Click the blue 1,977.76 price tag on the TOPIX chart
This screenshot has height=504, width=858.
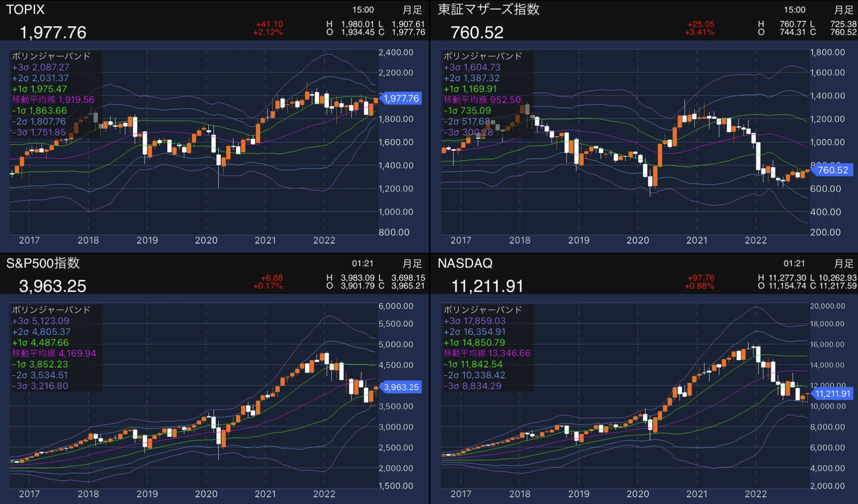point(400,98)
